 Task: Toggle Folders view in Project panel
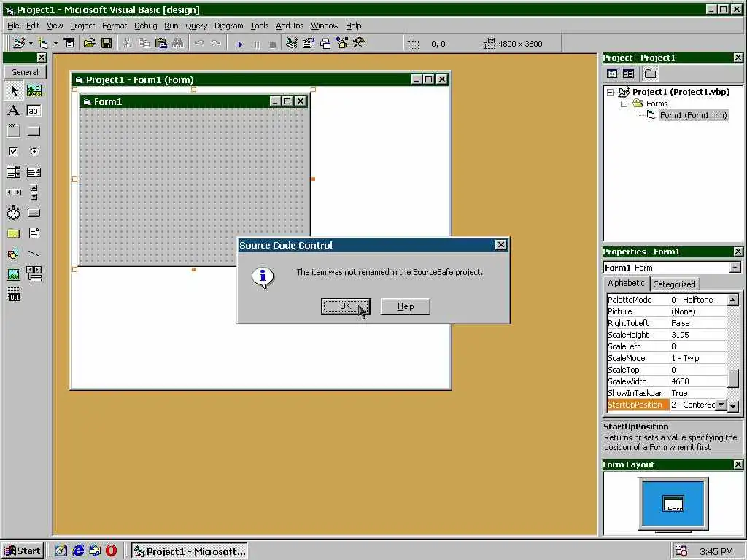(x=650, y=74)
